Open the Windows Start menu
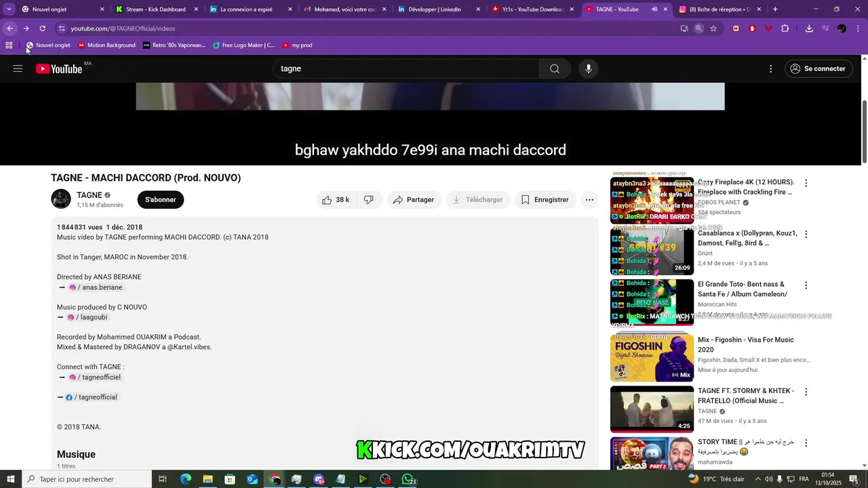The width and height of the screenshot is (868, 488). (x=10, y=479)
